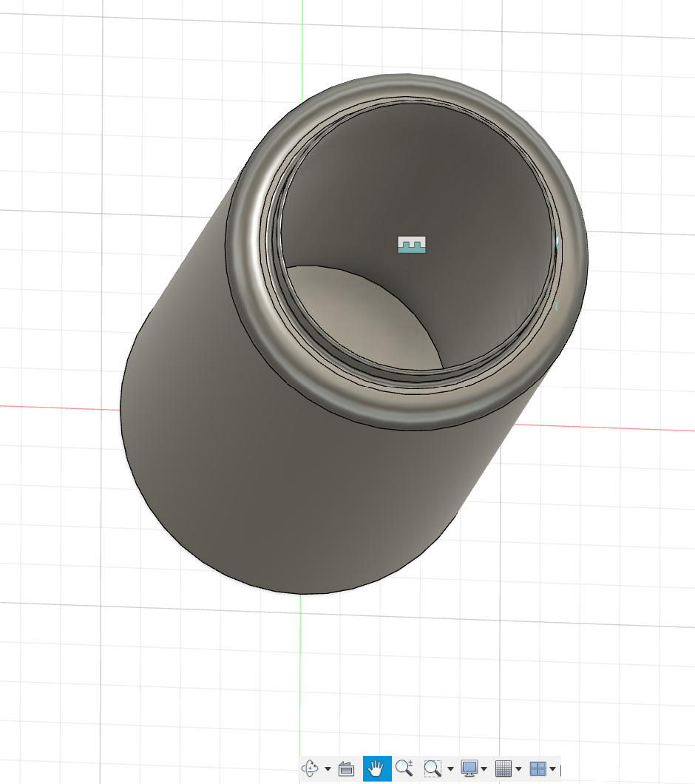Choose the Zoom magnifier with plus
This screenshot has width=695, height=784.
(x=404, y=768)
